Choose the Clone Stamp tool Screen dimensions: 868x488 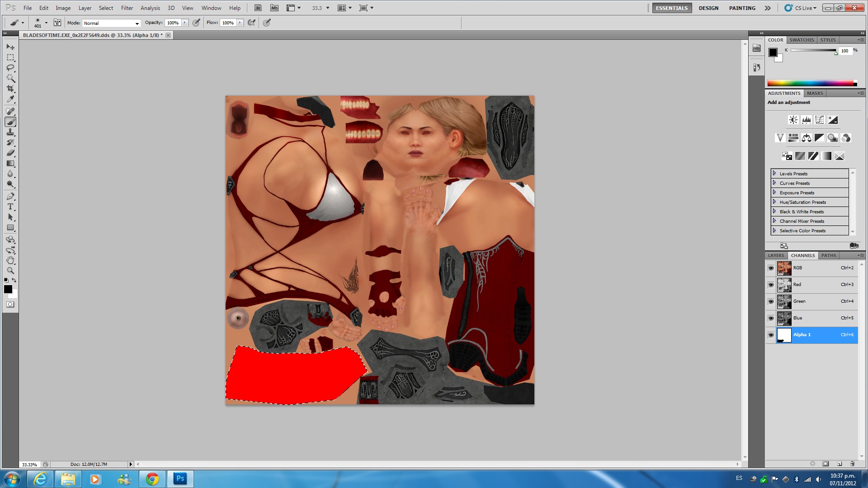[x=10, y=132]
